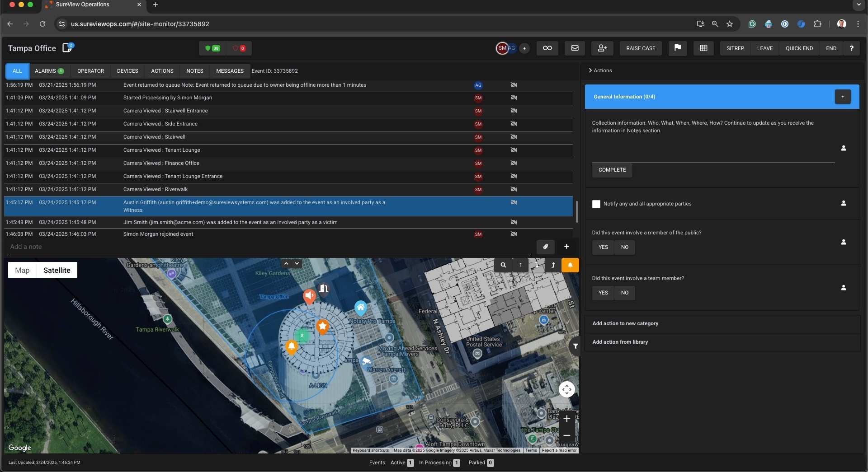Click the red shield status counter
Screen dimensions: 868x472
[x=239, y=48]
